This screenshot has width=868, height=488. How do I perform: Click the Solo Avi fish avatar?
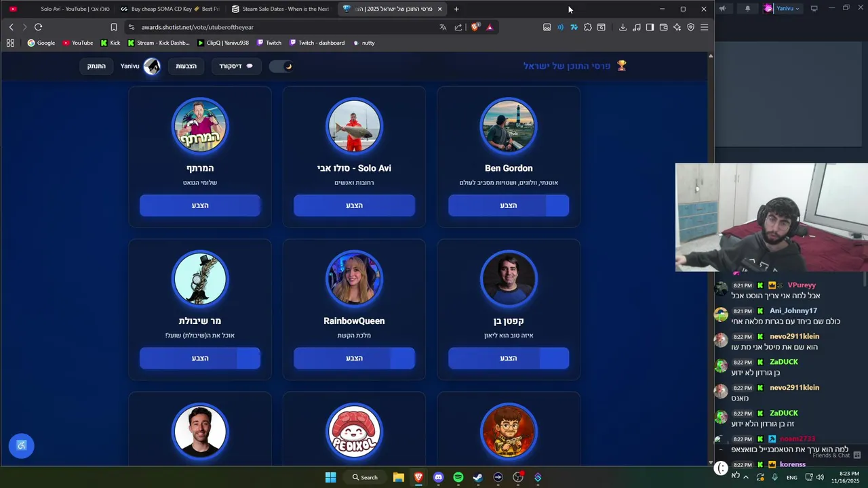tap(354, 126)
